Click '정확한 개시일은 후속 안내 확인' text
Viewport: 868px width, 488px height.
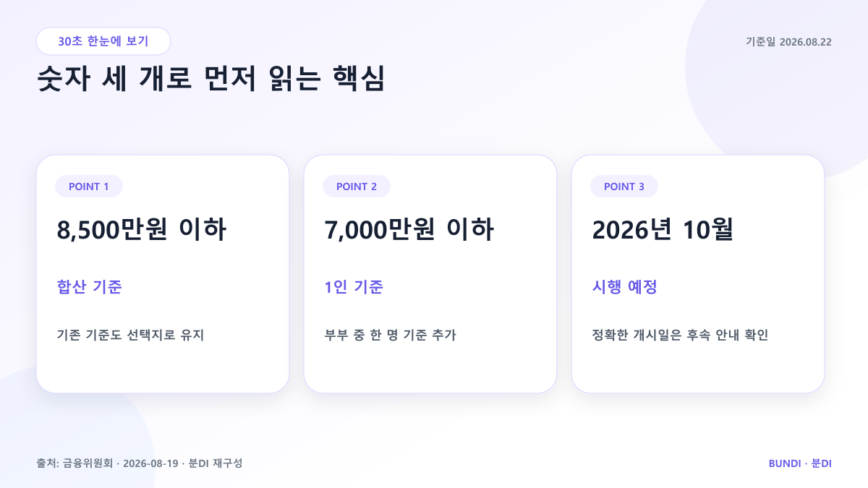(x=680, y=335)
